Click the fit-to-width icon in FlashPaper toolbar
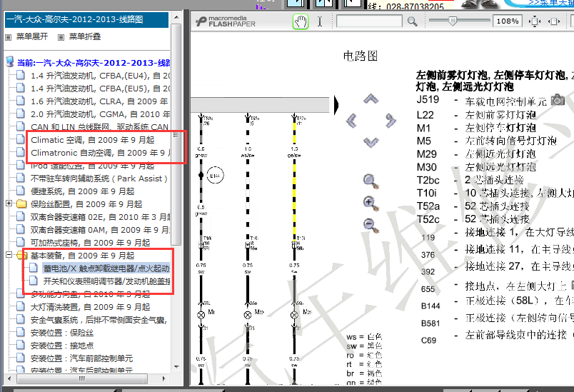Viewport: 574px width, 392px height. tap(553, 21)
